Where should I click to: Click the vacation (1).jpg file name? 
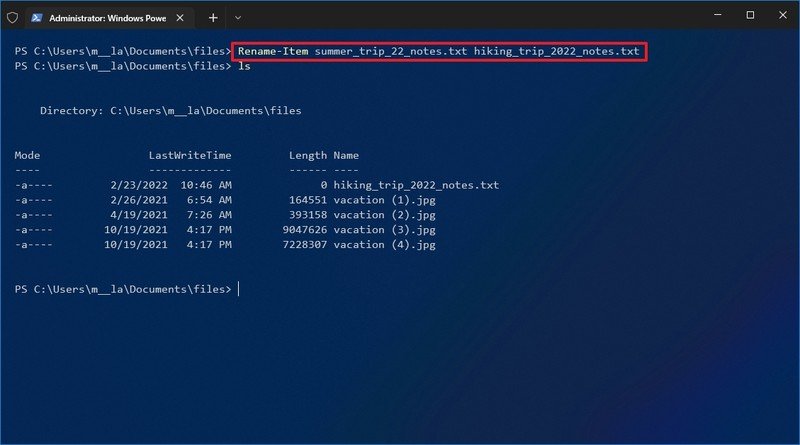coord(384,200)
